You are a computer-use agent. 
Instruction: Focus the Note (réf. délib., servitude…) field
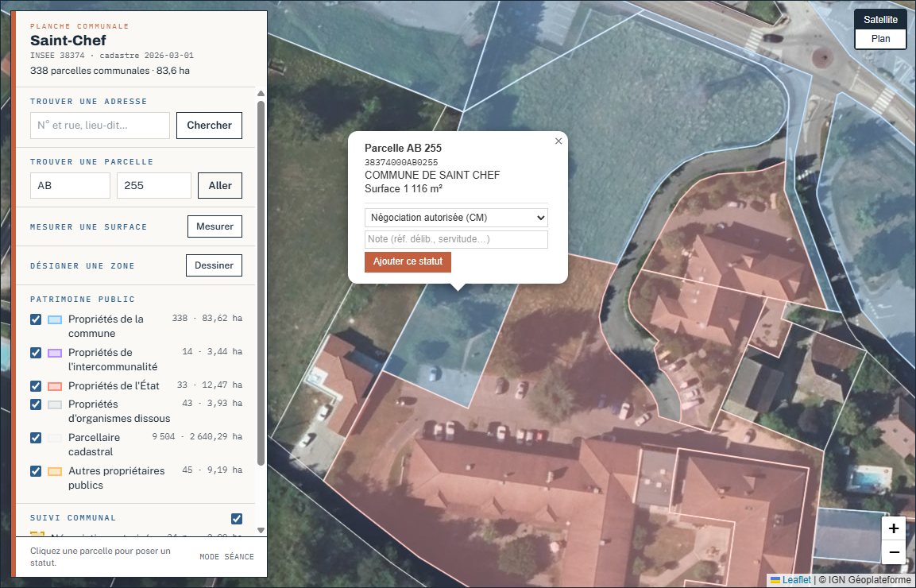pos(456,239)
